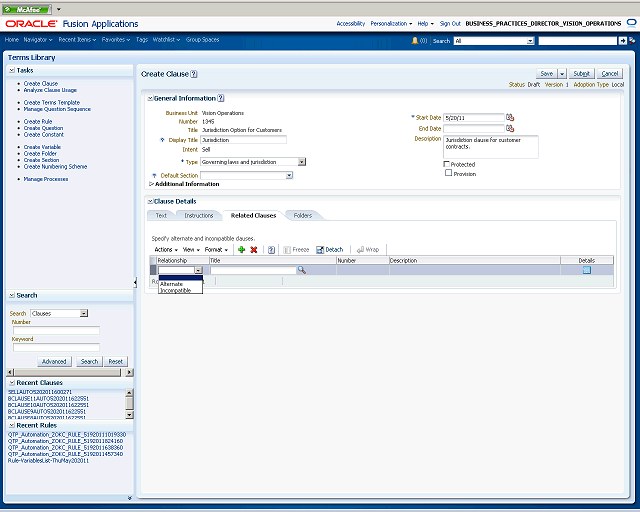This screenshot has height=512, width=640.
Task: Open the Search Clauses type dropdown
Action: click(84, 313)
